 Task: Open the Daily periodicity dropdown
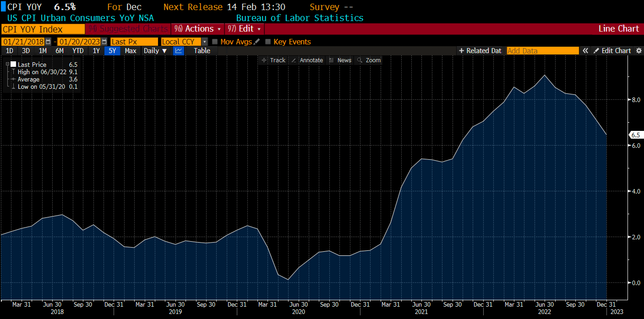(155, 51)
